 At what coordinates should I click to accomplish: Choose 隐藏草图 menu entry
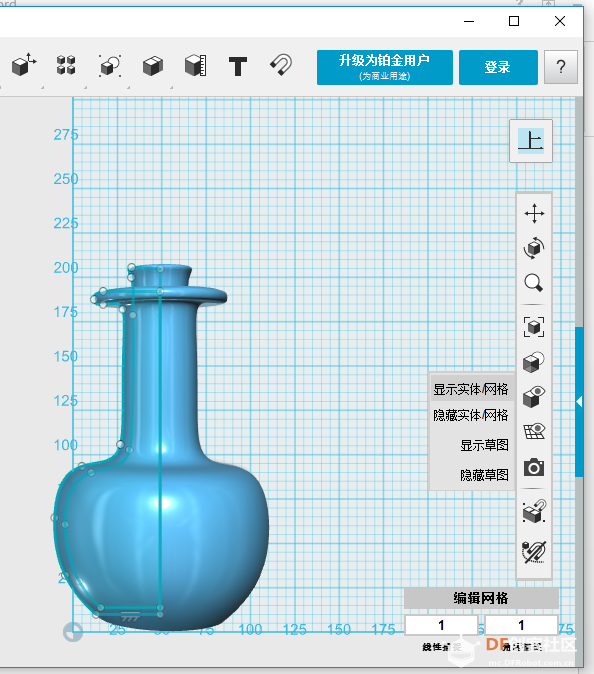pyautogui.click(x=484, y=475)
